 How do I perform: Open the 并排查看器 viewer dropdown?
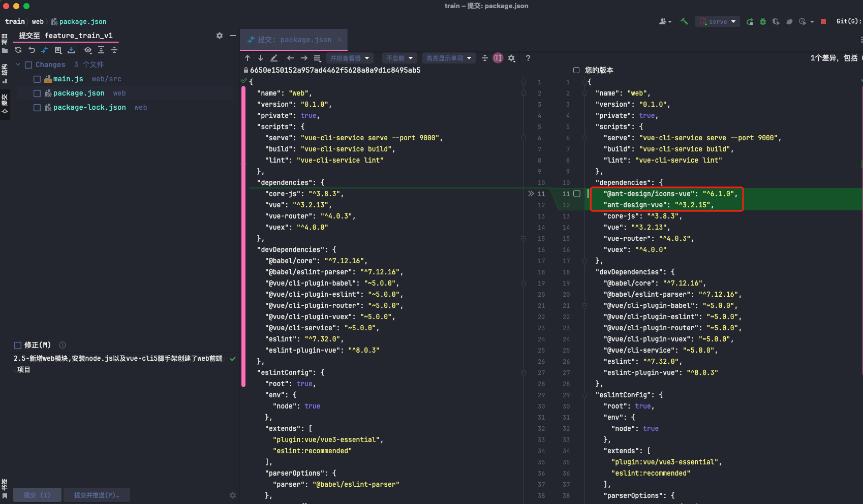point(350,58)
